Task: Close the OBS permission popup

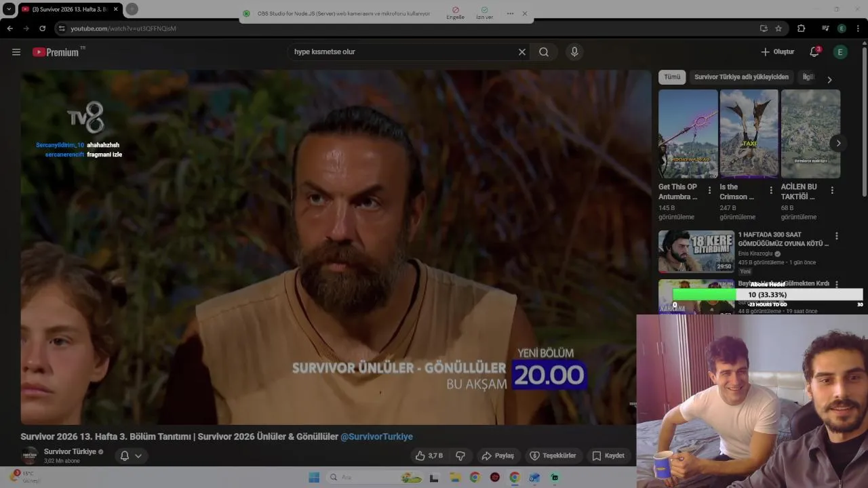Action: click(x=524, y=14)
